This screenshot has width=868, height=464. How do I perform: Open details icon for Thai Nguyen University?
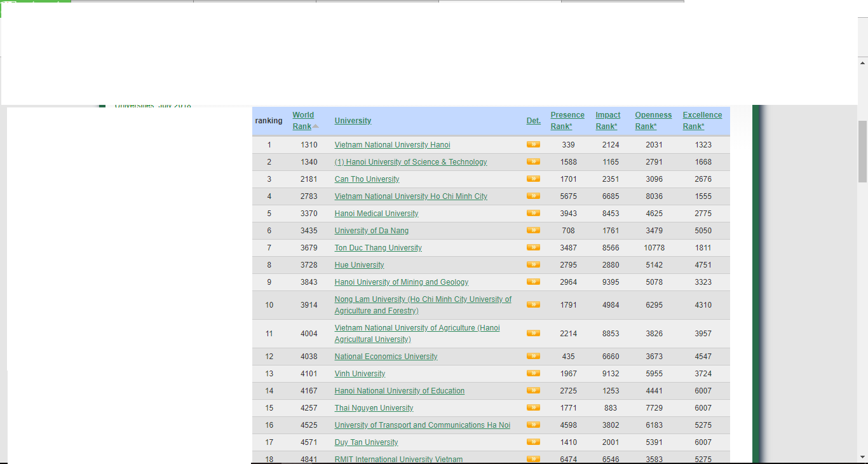(533, 407)
